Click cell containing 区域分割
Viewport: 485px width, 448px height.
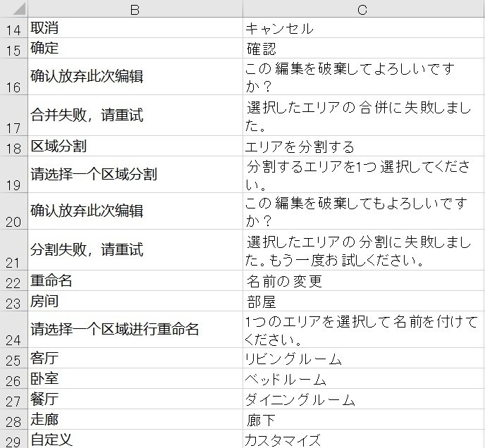135,146
